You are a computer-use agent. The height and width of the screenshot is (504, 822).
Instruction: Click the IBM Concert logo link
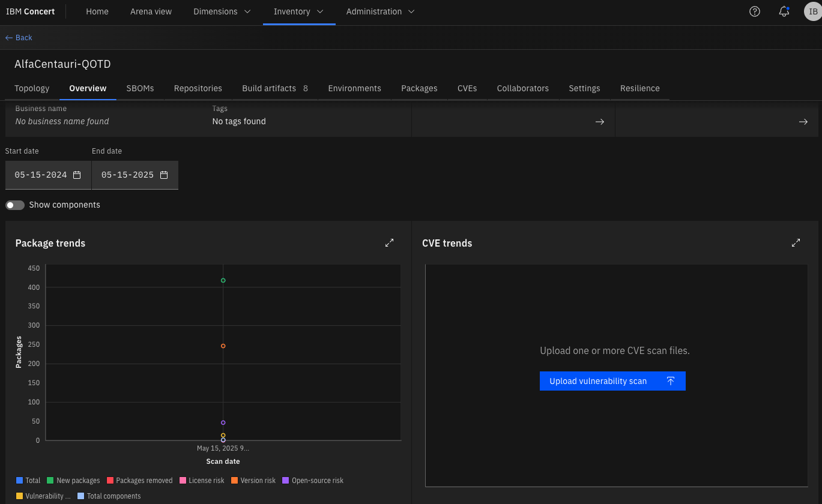pyautogui.click(x=31, y=11)
